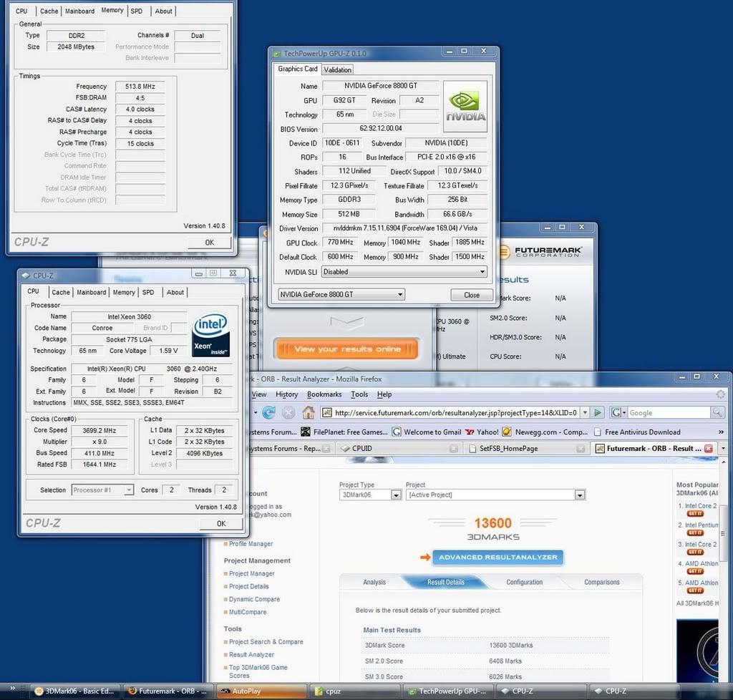Image resolution: width=733 pixels, height=700 pixels.
Task: Click OK in lower CPU-Z window
Action: [x=221, y=523]
